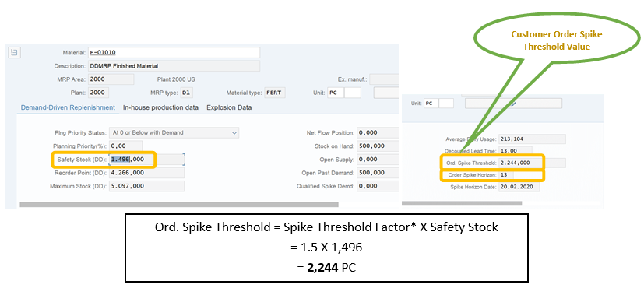Click the header toggle icon beside Material
The image size is (644, 288).
point(14,52)
